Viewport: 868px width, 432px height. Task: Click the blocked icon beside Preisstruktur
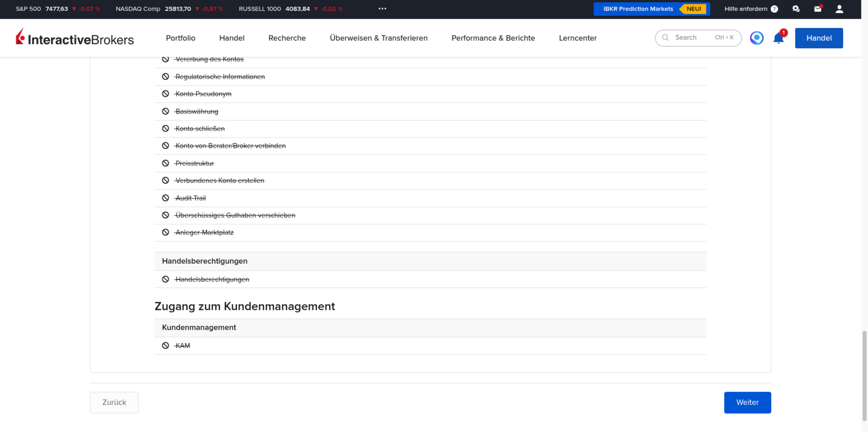click(165, 163)
